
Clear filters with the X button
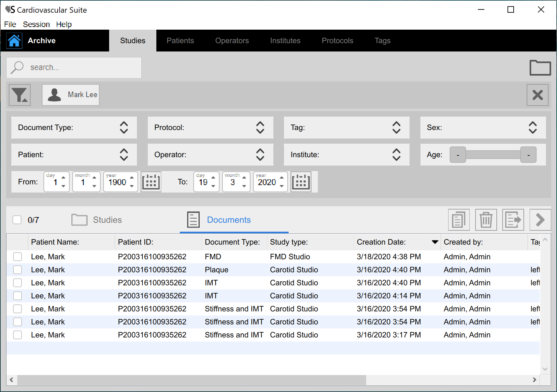(537, 95)
